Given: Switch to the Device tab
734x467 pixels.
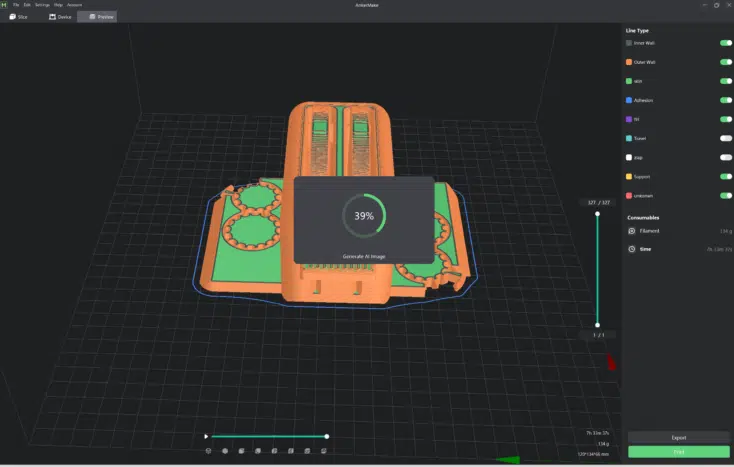Looking at the screenshot, I should click(59, 17).
